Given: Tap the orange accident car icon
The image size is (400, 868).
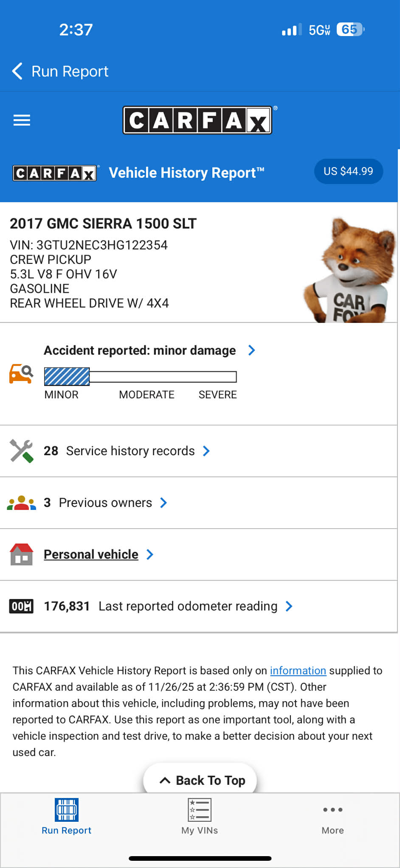Looking at the screenshot, I should pyautogui.click(x=21, y=374).
